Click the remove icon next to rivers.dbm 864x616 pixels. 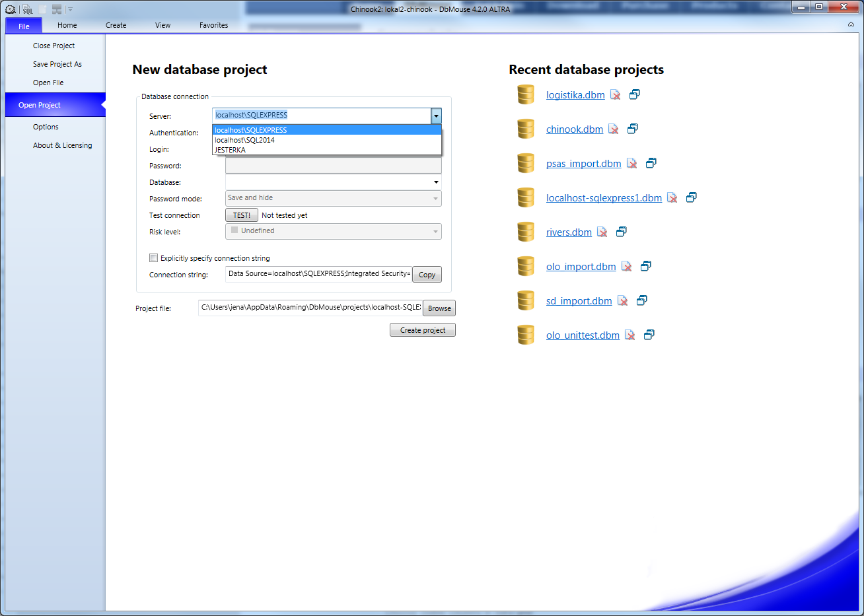pyautogui.click(x=602, y=232)
